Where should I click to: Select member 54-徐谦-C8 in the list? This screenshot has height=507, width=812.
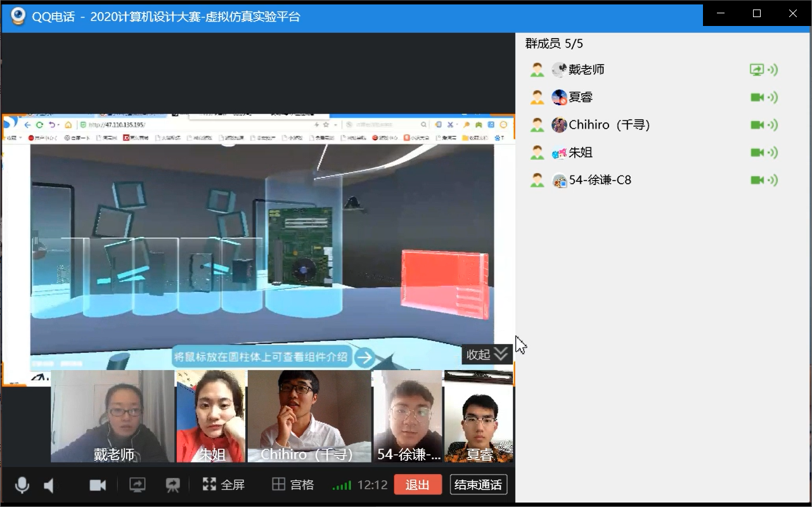point(600,180)
